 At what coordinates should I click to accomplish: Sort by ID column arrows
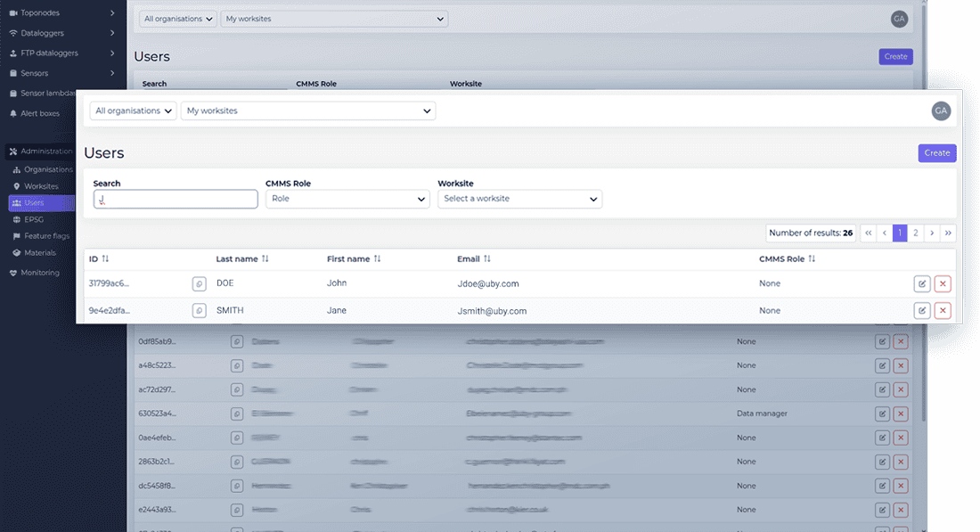(x=105, y=258)
